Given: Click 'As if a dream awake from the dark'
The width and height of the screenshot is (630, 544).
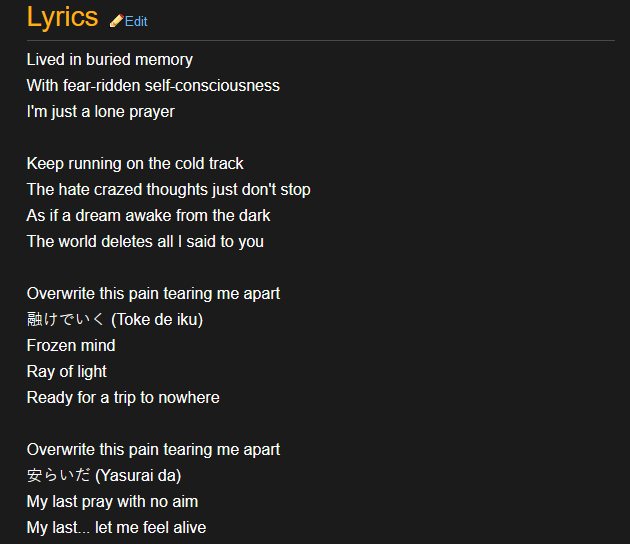Looking at the screenshot, I should pos(148,216).
